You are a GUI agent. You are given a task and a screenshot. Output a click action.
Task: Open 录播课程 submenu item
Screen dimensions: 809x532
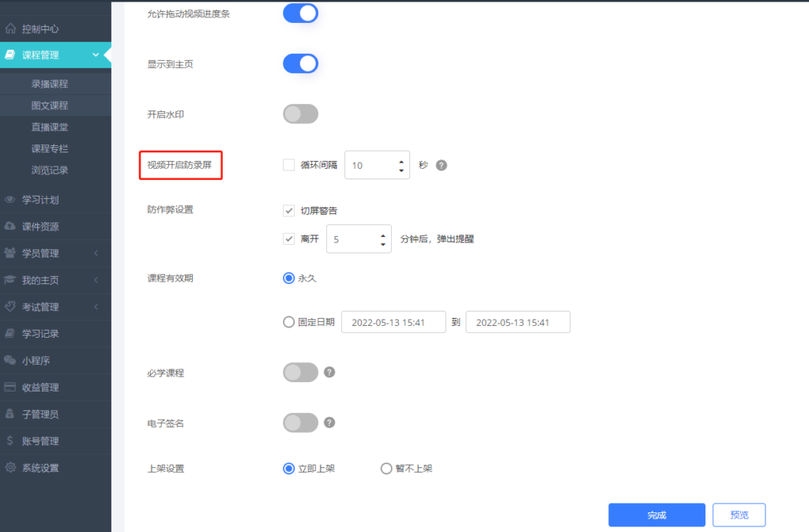point(50,84)
